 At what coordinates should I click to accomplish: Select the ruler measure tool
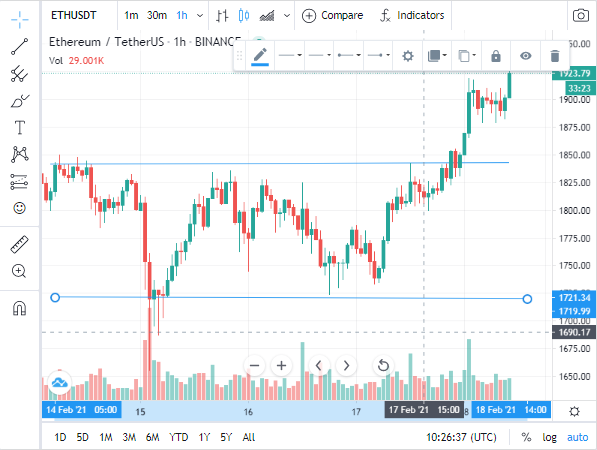tap(19, 244)
